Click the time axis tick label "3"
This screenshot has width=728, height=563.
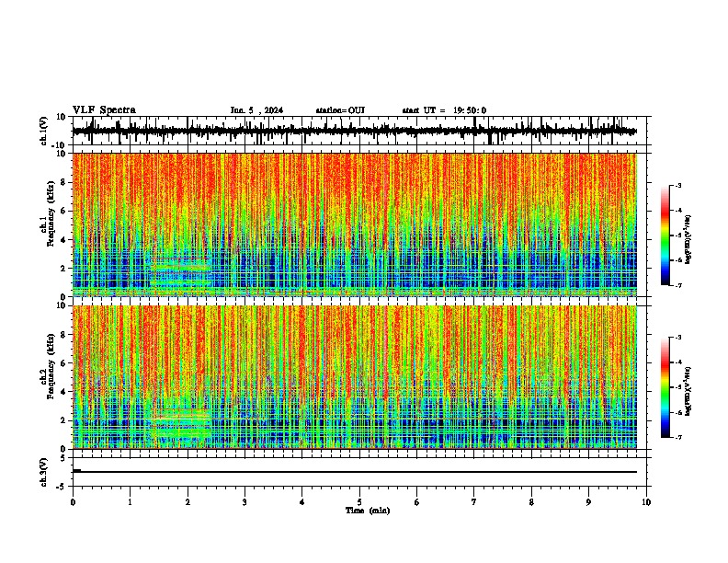pos(245,502)
